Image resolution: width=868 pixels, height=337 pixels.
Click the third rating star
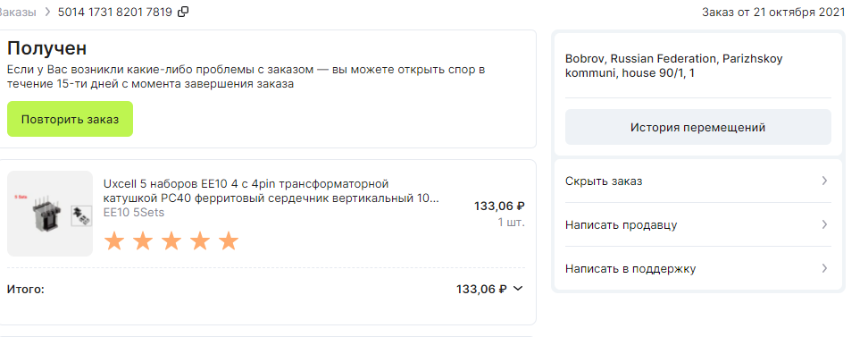click(x=171, y=241)
